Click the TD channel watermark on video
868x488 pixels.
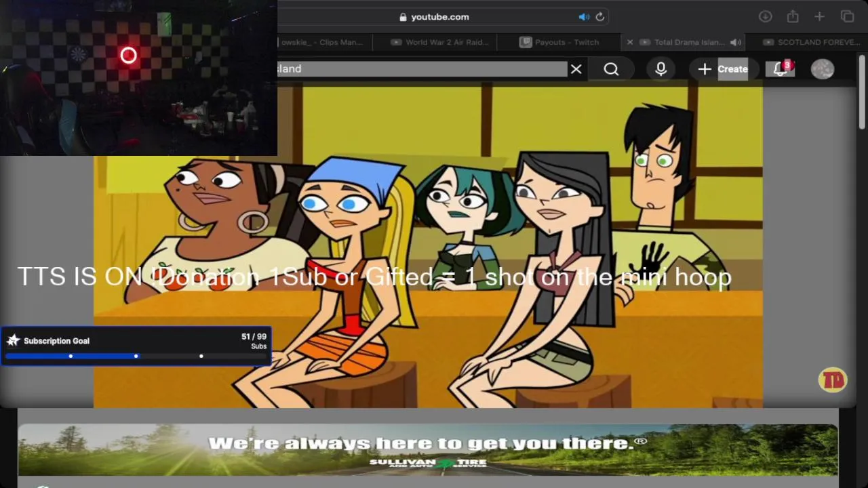coord(832,380)
